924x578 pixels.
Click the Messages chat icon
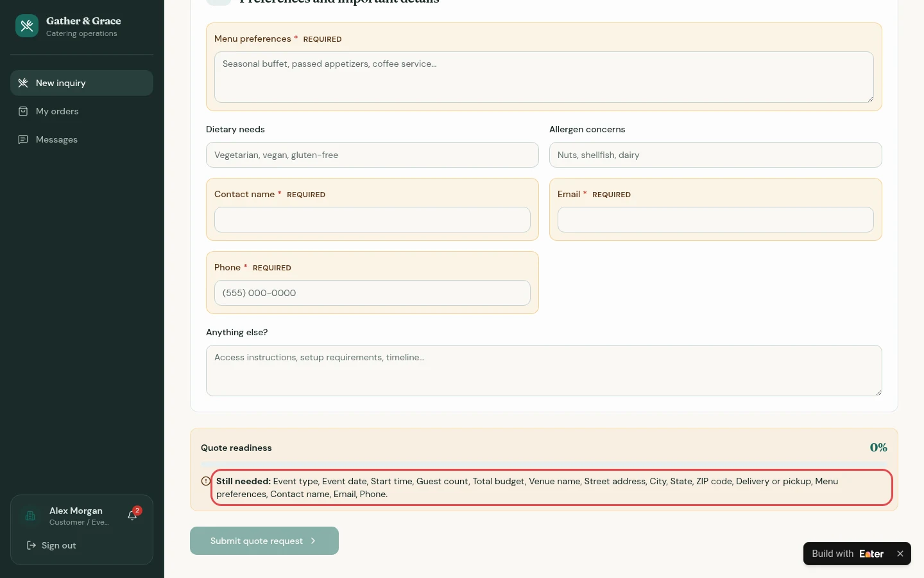pos(23,139)
